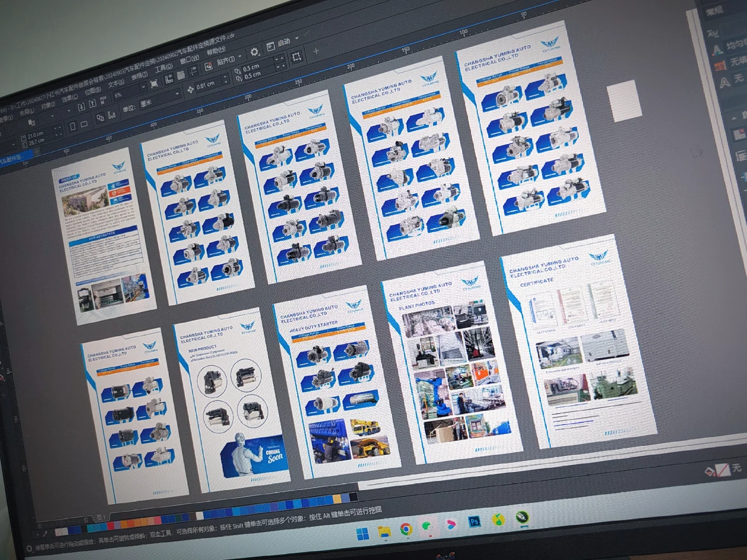This screenshot has width=747, height=560.
Task: Click the text background 'ab' icon
Action: (721, 66)
